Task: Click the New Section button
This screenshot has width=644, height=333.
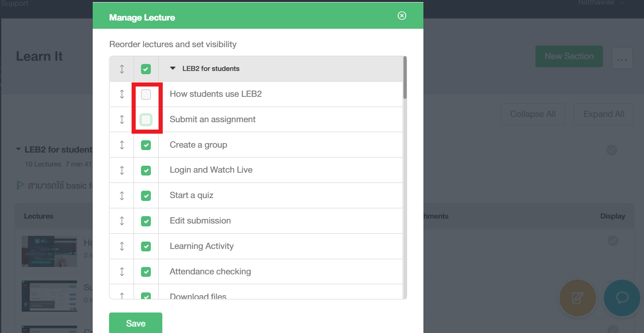Action: [569, 56]
